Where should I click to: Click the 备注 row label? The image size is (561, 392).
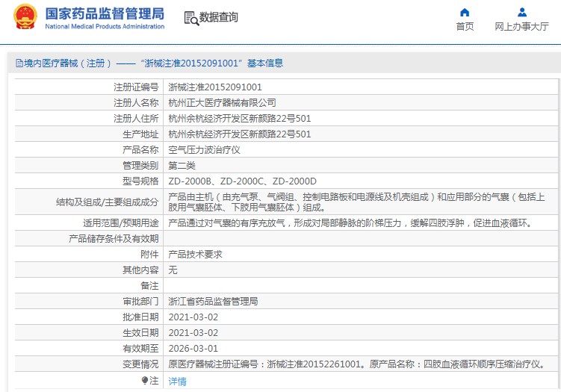pos(149,286)
